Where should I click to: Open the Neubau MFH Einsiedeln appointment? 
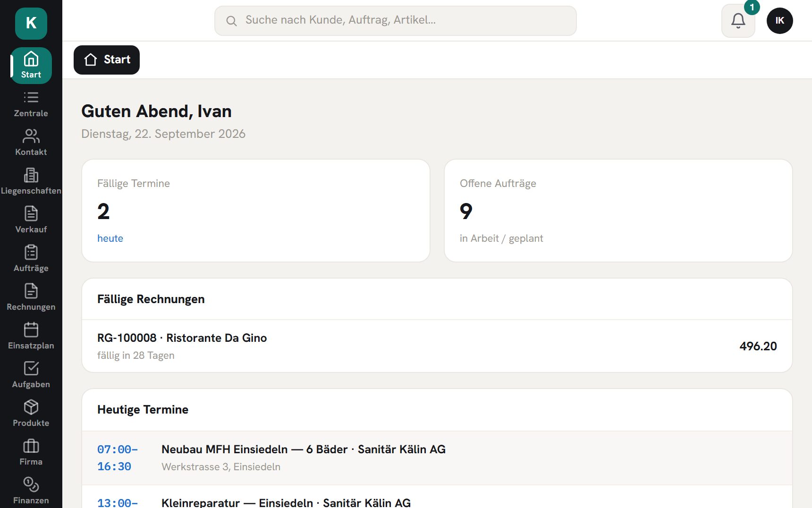tap(437, 458)
